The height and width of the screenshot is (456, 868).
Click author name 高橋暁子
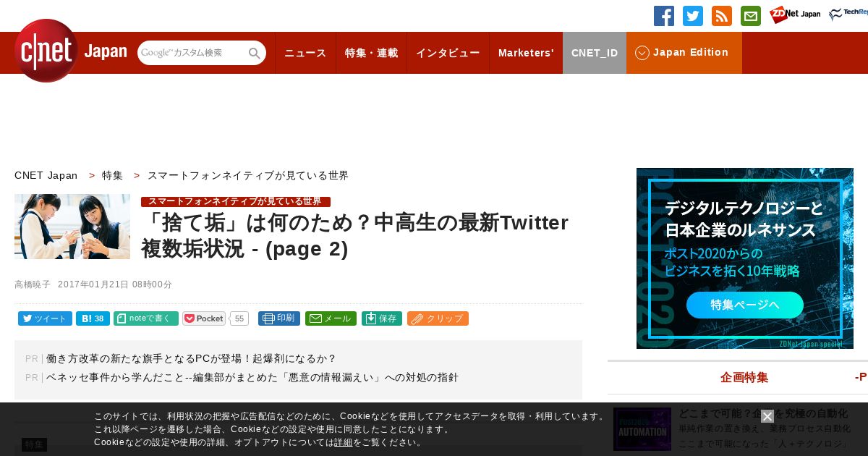coord(33,284)
